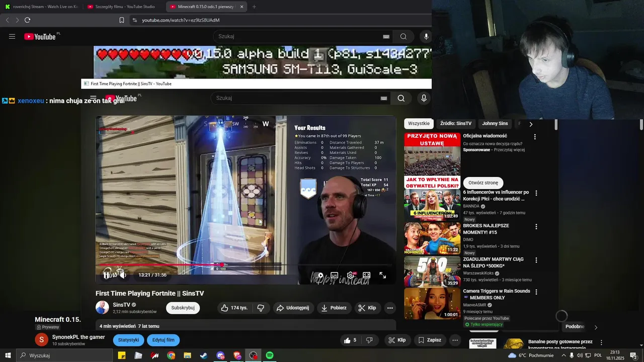
Task: Subscribe to SinsTV with Subskrybuj button
Action: [183, 308]
